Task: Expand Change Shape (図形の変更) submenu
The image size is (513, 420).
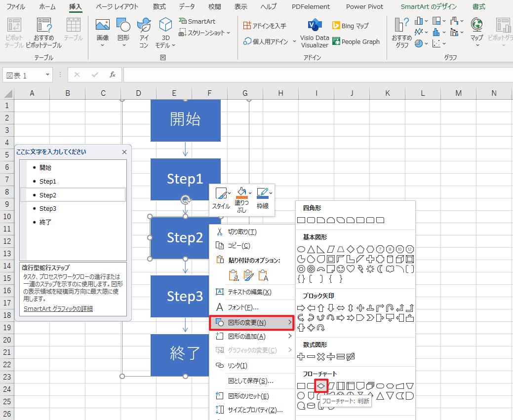Action: pos(252,322)
